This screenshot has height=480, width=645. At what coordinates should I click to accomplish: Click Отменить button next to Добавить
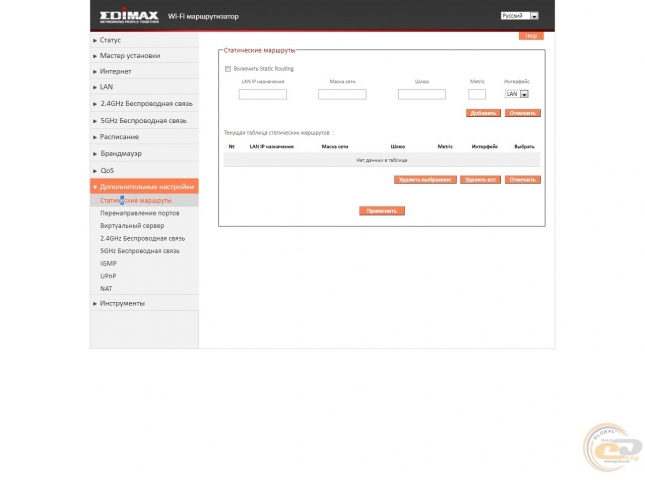[x=522, y=113]
